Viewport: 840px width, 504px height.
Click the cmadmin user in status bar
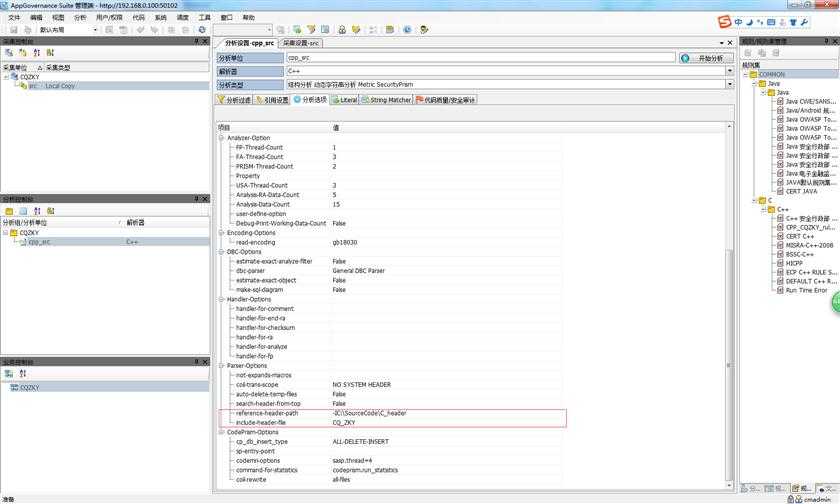pyautogui.click(x=817, y=499)
